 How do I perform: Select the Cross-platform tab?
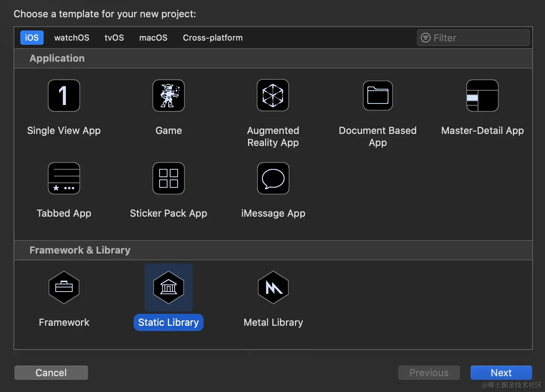pyautogui.click(x=212, y=38)
